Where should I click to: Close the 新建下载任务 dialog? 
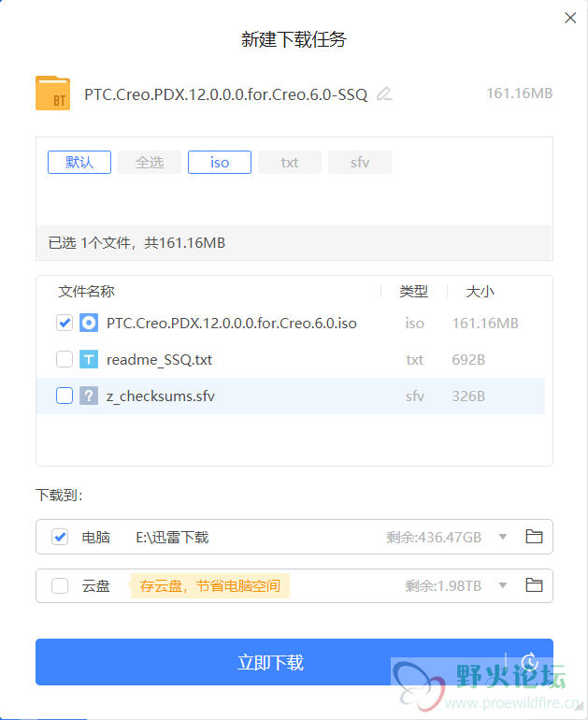click(570, 18)
